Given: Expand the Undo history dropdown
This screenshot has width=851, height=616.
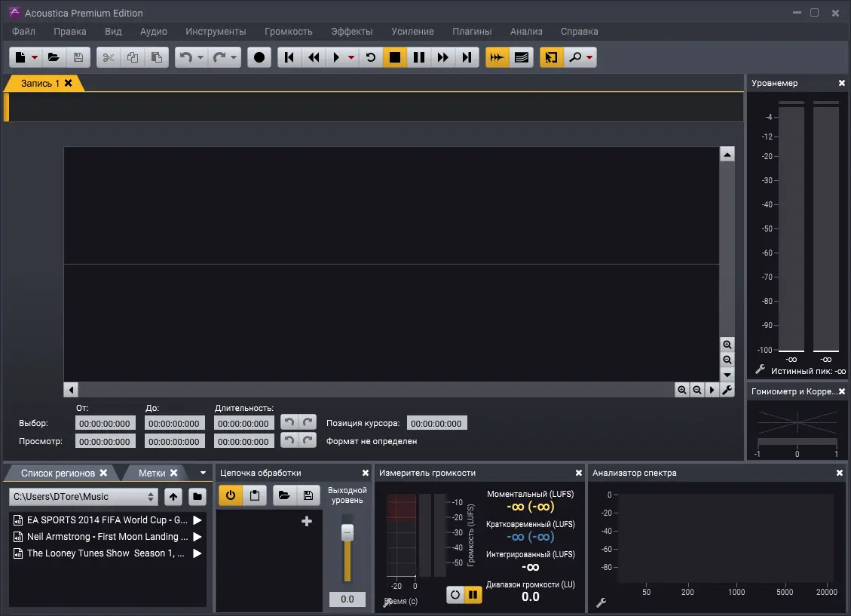Looking at the screenshot, I should click(201, 57).
